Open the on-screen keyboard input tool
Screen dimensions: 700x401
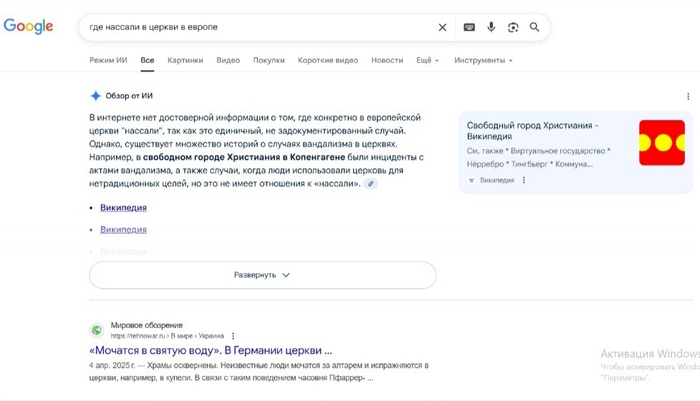469,27
